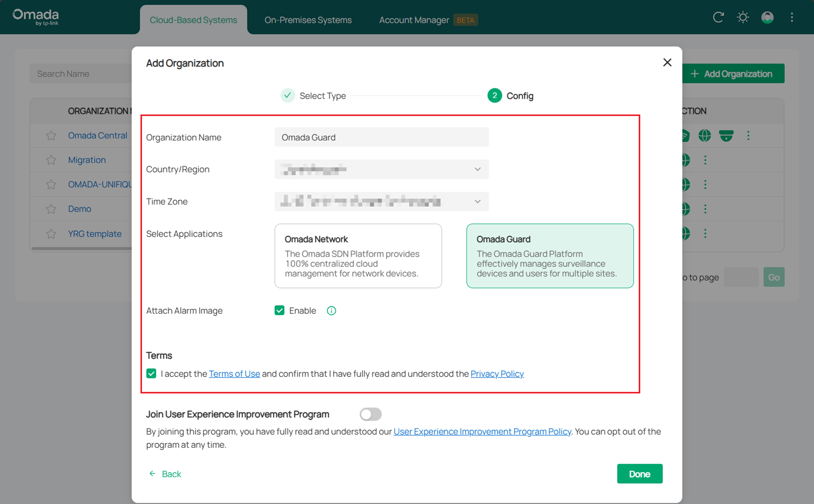Image resolution: width=814 pixels, height=504 pixels.
Task: Open the Demo organization link
Action: pos(79,209)
